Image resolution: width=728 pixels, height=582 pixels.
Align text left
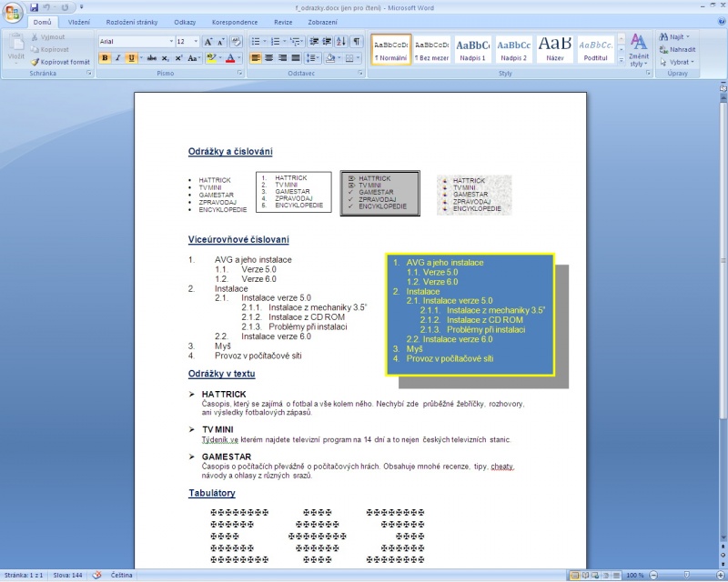point(256,58)
